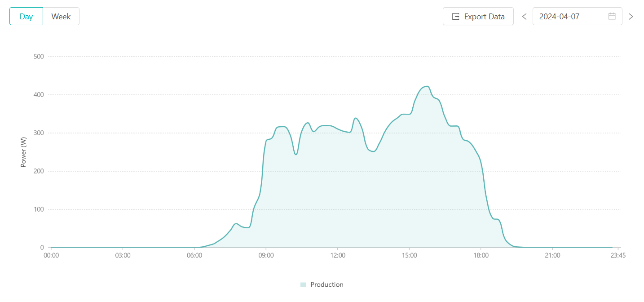The height and width of the screenshot is (302, 644).
Task: Click the 500 y-axis value label
Action: tap(39, 57)
